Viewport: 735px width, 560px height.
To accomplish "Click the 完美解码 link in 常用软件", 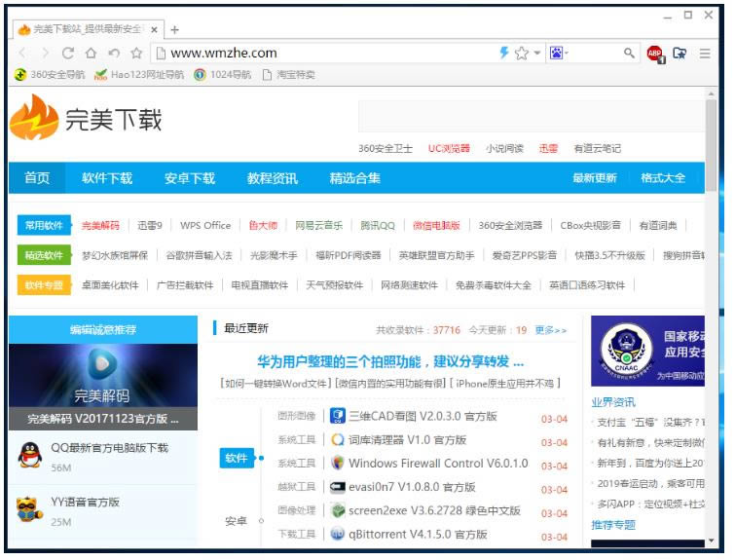I will [100, 226].
